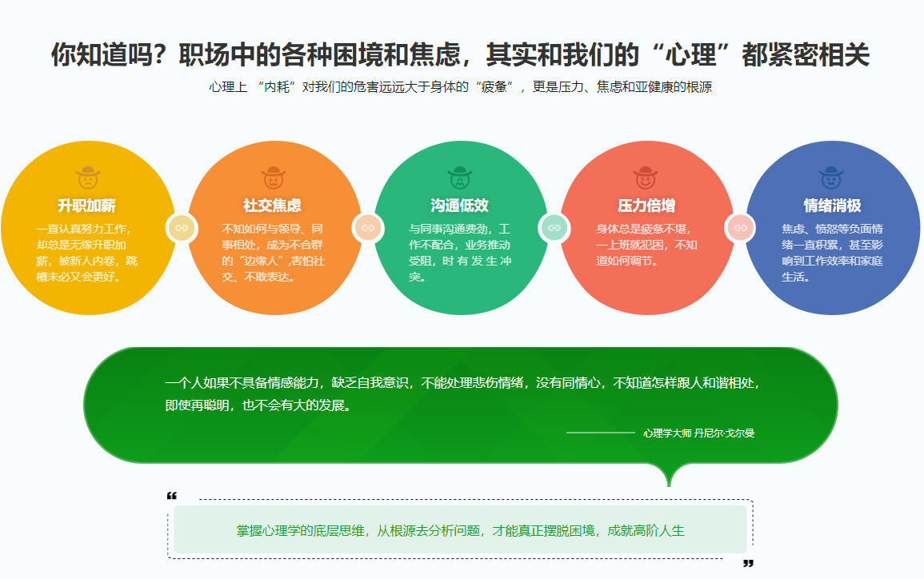Click the main headline about 职场 困境和焦虑
This screenshot has height=579, width=924.
pos(460,54)
